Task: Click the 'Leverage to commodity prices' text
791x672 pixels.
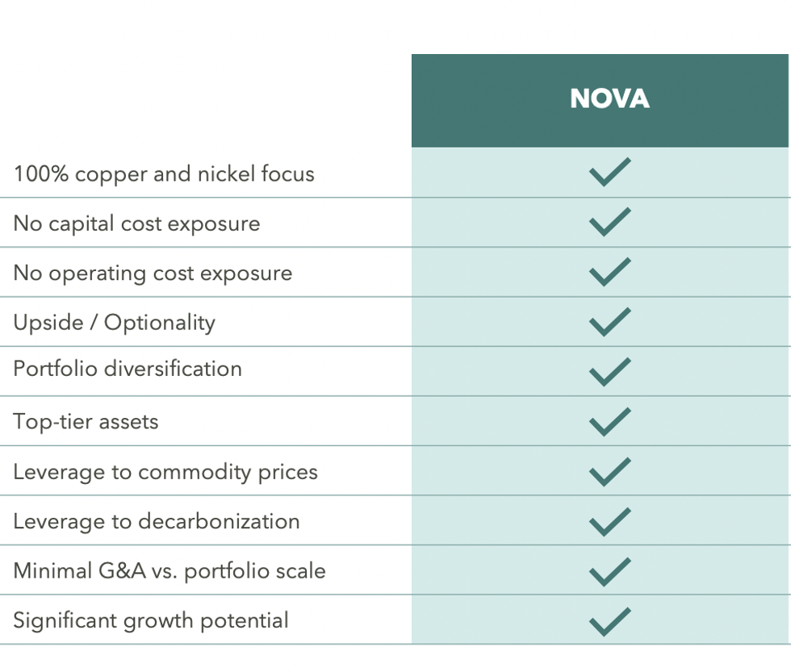Action: pyautogui.click(x=165, y=472)
